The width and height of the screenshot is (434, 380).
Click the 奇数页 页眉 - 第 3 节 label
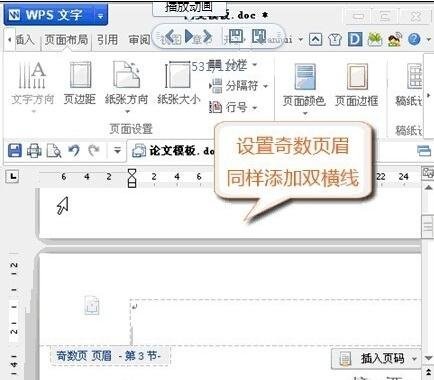[110, 356]
